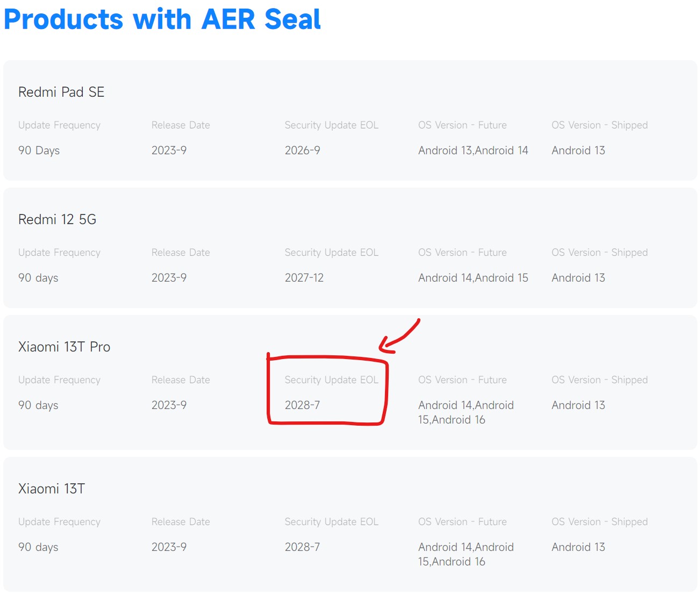This screenshot has height=595, width=700.
Task: Click '90 Days' under Redmi Pad SE
Action: (x=39, y=150)
